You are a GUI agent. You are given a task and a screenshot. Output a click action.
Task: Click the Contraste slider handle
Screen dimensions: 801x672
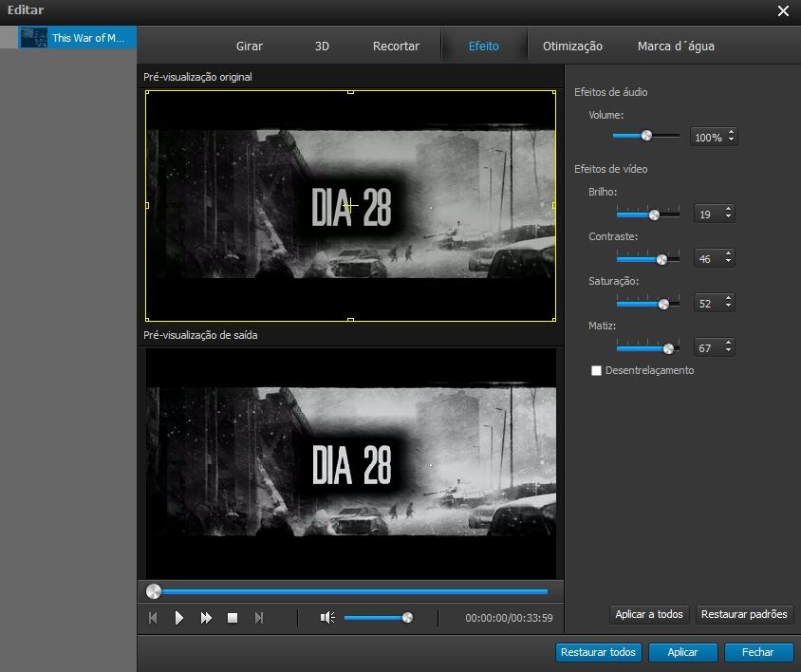pyautogui.click(x=661, y=260)
